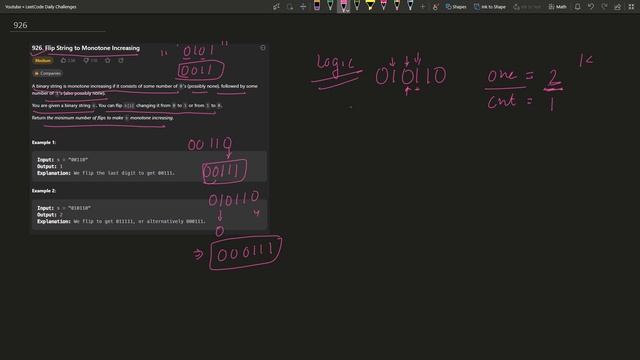The width and height of the screenshot is (640, 360).
Task: Click the Companies tag
Action: coord(47,73)
